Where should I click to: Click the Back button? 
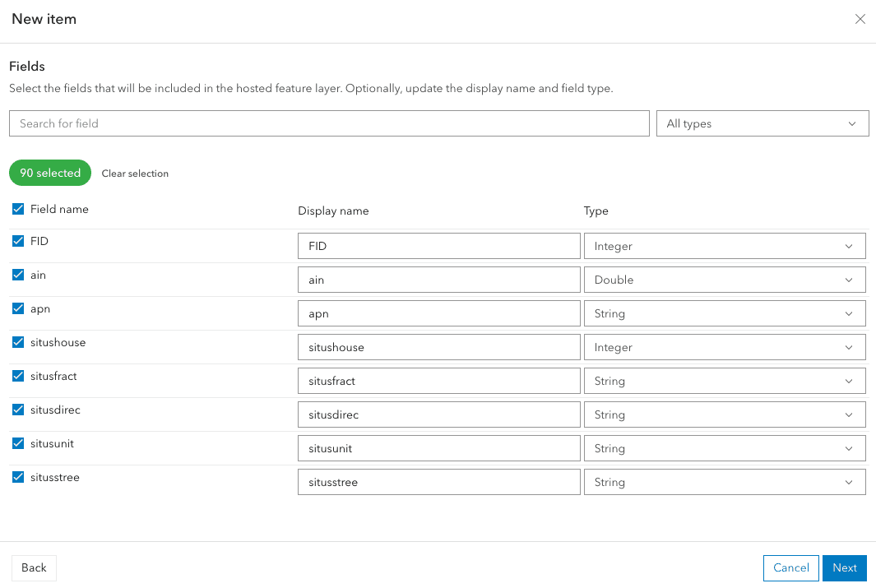click(x=33, y=567)
